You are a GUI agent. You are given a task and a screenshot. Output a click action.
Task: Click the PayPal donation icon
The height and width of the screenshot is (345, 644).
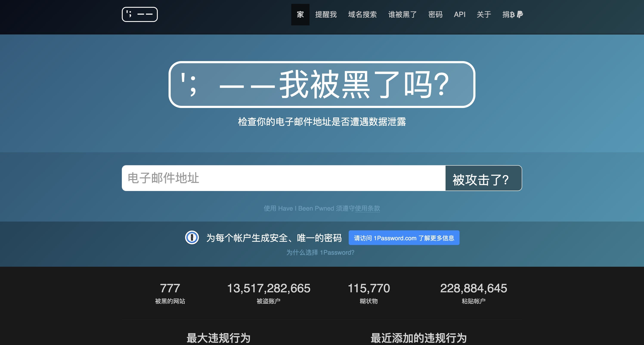pyautogui.click(x=520, y=15)
